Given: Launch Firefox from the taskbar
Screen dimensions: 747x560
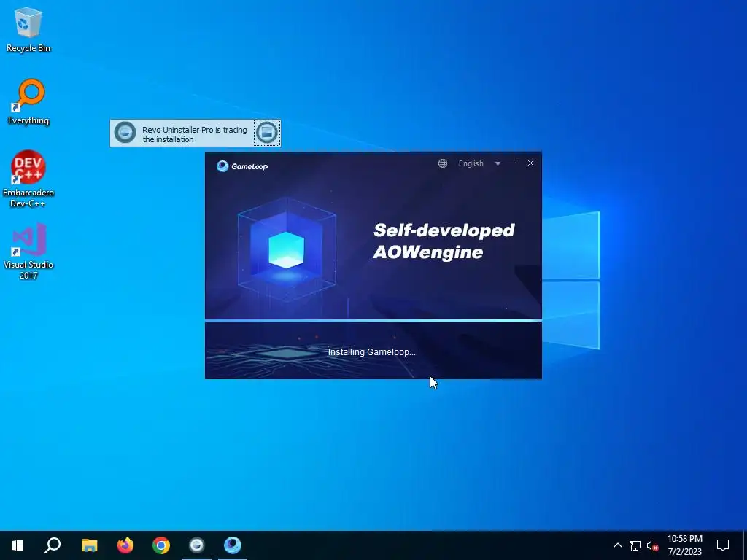Looking at the screenshot, I should tap(125, 545).
